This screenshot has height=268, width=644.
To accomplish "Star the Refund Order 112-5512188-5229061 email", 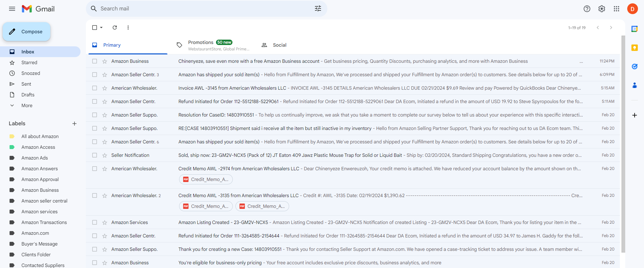I will (105, 101).
